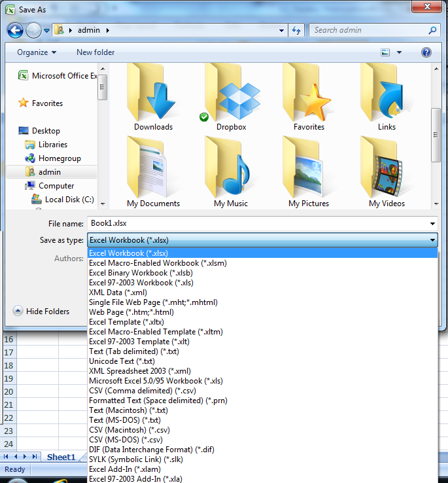Choose Text (Tab delimited) (*.txt)
448x483 pixels.
[262, 351]
